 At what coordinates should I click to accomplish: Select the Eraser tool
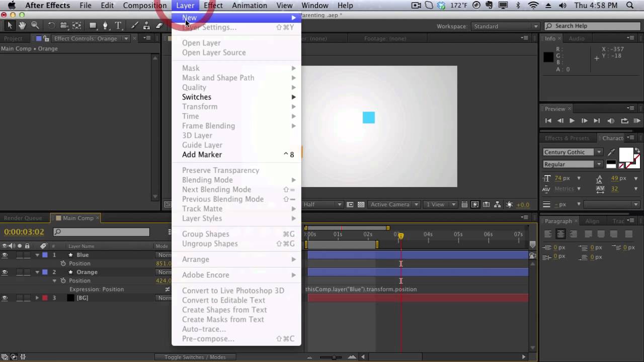pos(159,26)
